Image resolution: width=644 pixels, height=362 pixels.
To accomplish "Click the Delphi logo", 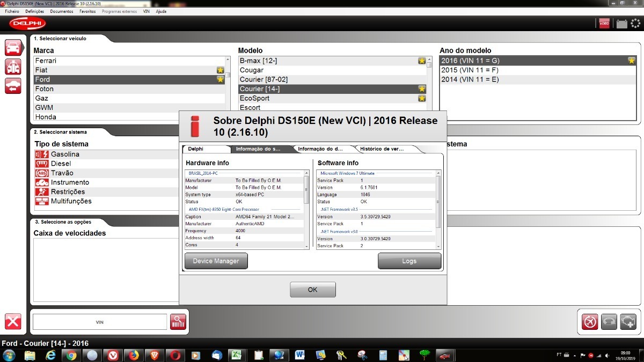I will [27, 23].
